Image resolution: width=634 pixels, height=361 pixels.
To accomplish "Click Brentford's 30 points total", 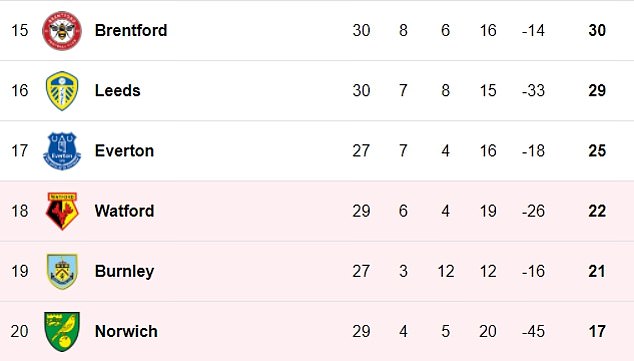I will pyautogui.click(x=597, y=30).
